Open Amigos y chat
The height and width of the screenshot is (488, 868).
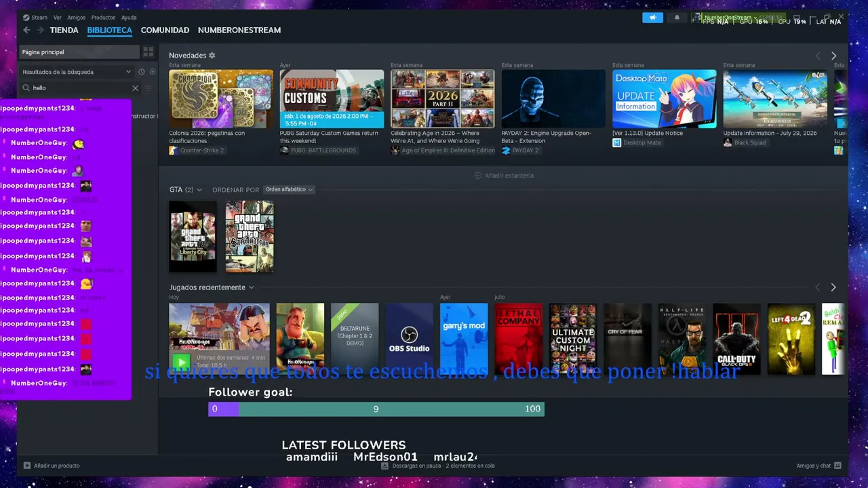click(819, 466)
